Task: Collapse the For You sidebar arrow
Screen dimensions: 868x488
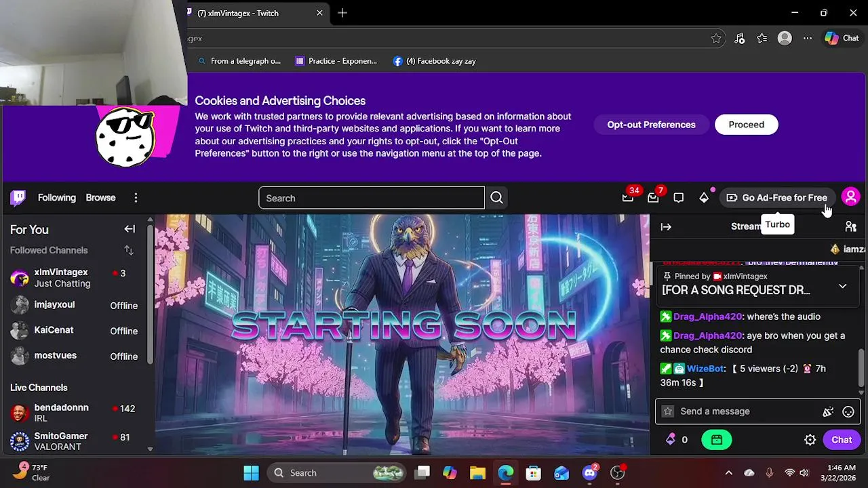Action: pos(130,229)
